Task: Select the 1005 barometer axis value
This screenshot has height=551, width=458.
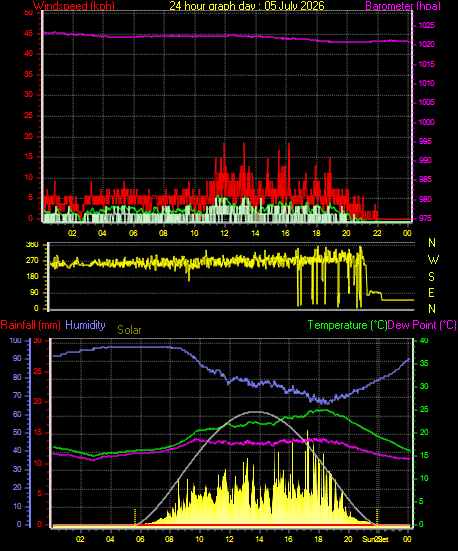Action: pyautogui.click(x=426, y=102)
